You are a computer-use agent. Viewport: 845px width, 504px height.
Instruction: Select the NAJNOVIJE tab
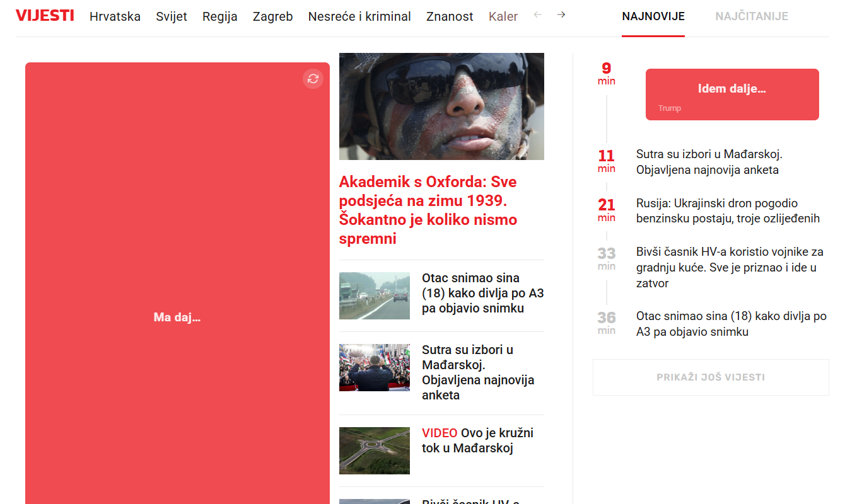tap(653, 18)
